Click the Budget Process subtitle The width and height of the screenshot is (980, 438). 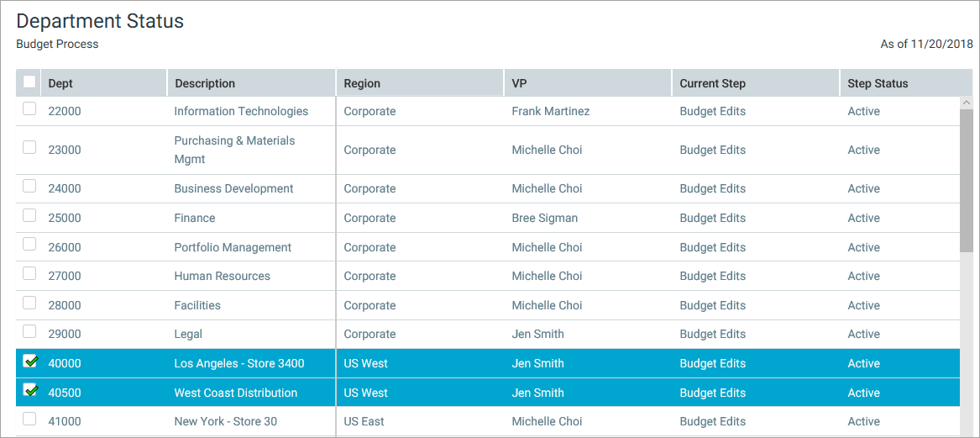coord(57,45)
